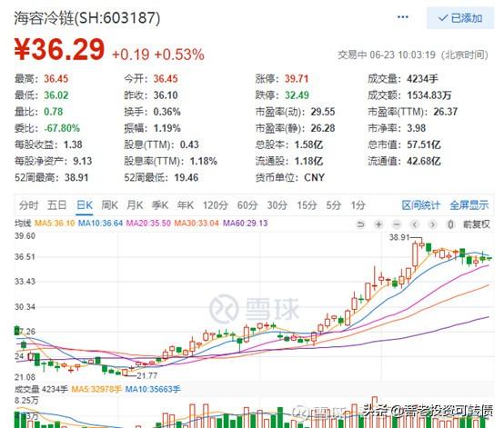Click the 52周最高 value 38.91
Image resolution: width=504 pixels, height=428 pixels.
[x=76, y=177]
